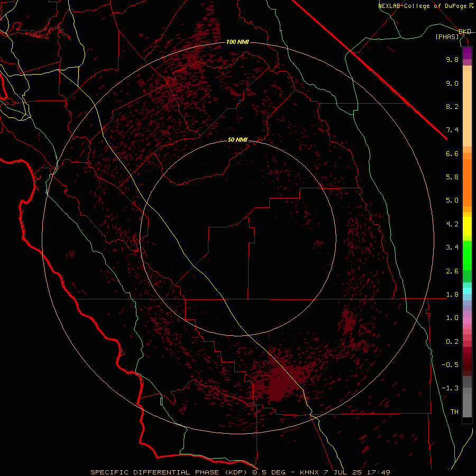
Task: Click the 2.6 value on the scale
Action: 452,271
